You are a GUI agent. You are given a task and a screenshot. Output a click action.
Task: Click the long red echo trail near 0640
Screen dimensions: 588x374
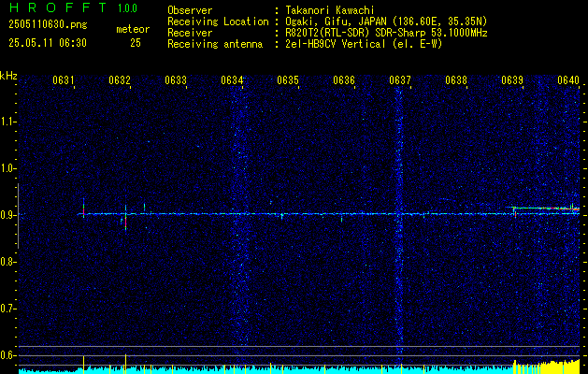tap(546, 208)
